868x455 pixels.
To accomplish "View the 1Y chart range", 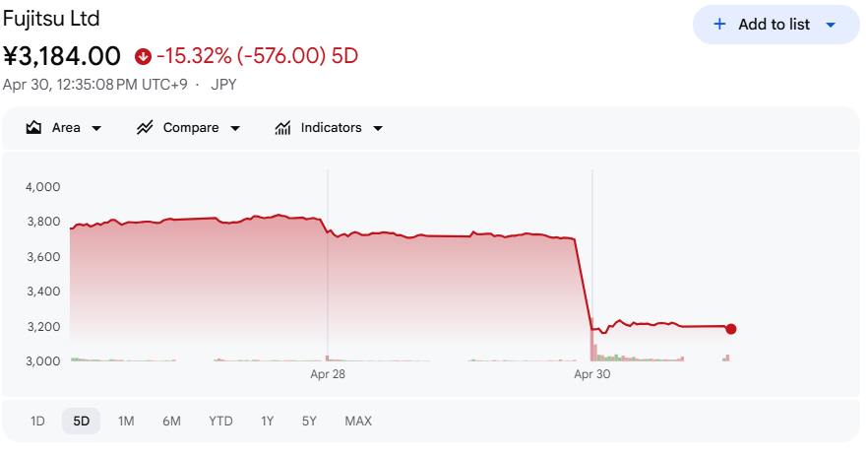I will pos(267,422).
